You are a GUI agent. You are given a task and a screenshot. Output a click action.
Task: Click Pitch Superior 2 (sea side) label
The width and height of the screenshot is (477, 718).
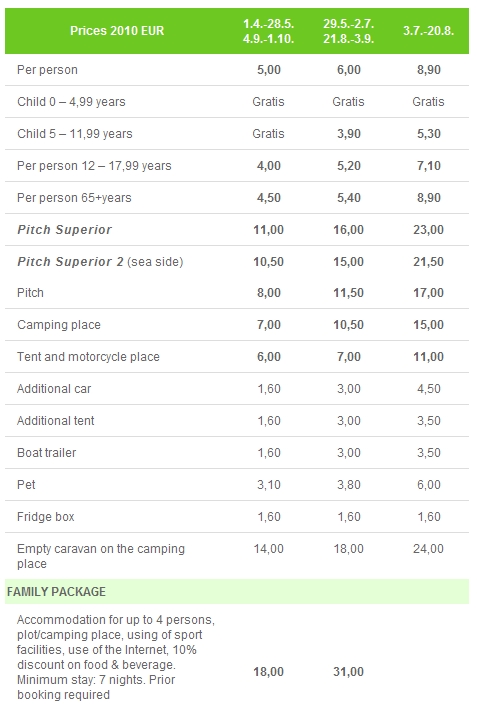click(x=100, y=261)
